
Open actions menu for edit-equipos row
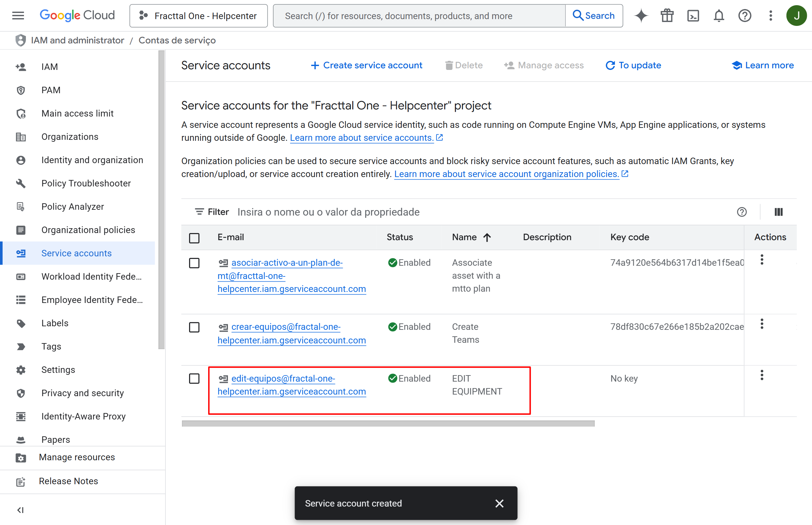[762, 375]
